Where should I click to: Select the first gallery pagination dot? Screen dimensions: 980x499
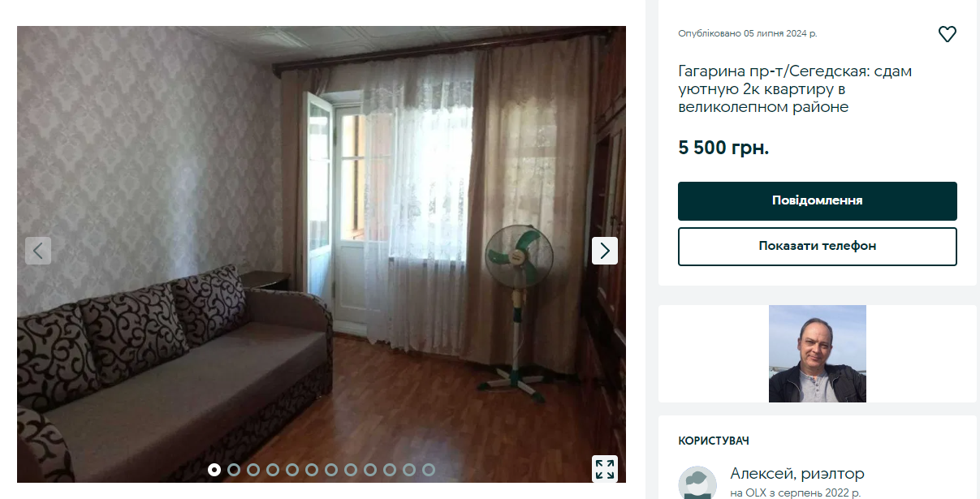pos(214,470)
